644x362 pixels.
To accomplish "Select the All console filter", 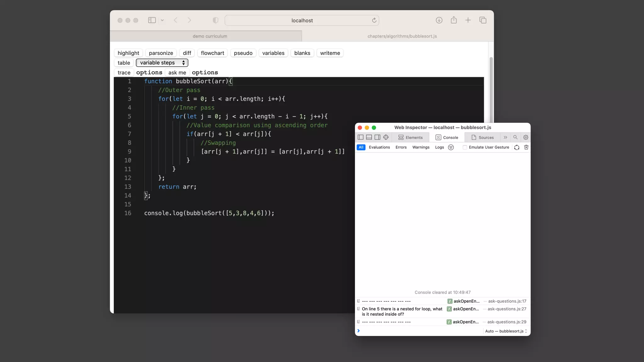I will click(x=361, y=147).
